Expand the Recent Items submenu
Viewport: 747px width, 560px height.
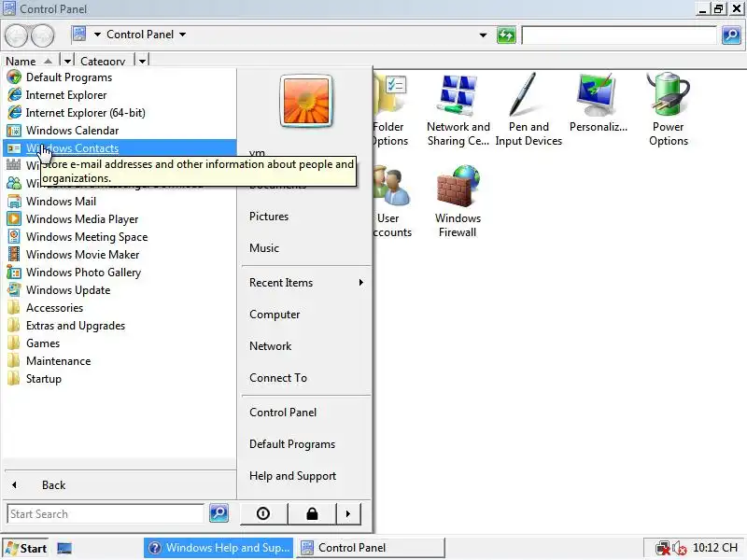(306, 283)
